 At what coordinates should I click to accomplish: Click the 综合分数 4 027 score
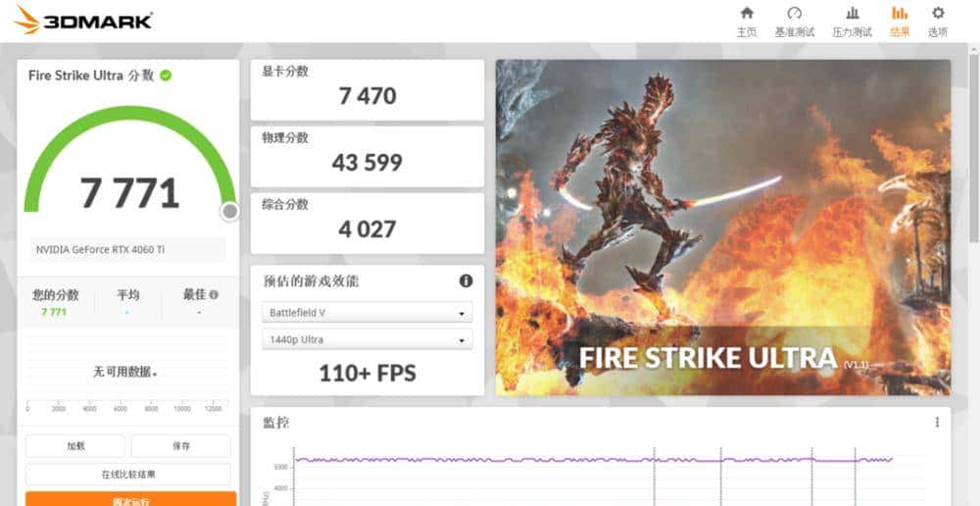pyautogui.click(x=367, y=228)
